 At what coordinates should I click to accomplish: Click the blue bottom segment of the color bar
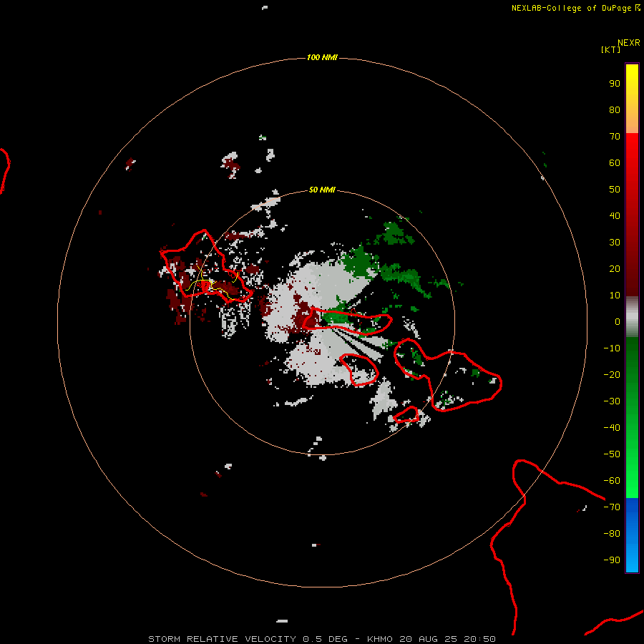(x=632, y=535)
